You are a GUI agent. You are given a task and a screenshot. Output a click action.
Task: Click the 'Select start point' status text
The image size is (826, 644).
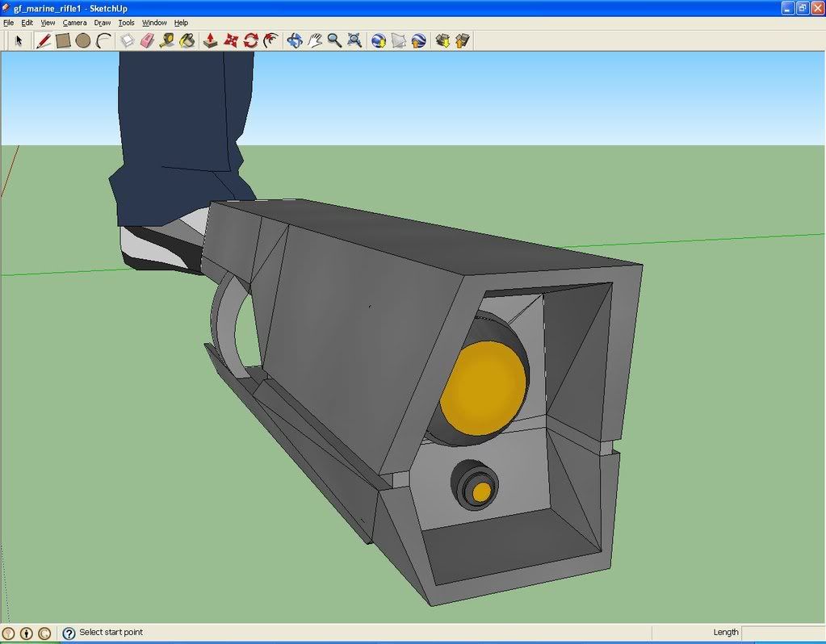[x=111, y=632]
